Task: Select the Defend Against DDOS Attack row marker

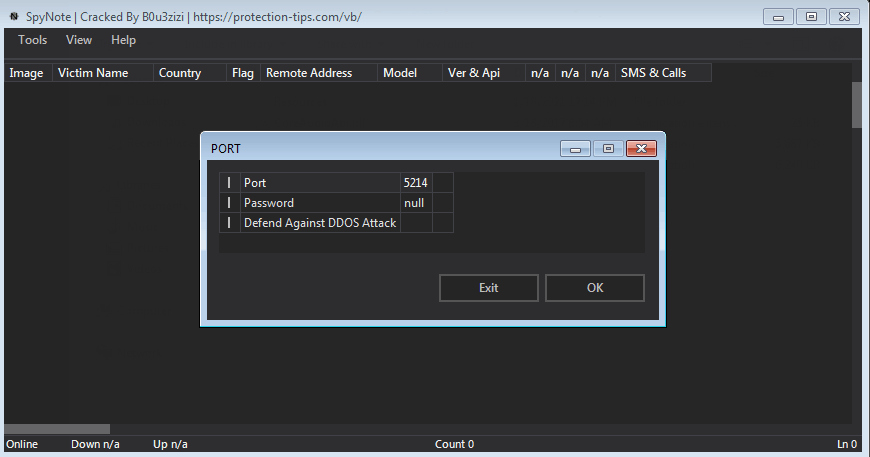Action: [229, 222]
